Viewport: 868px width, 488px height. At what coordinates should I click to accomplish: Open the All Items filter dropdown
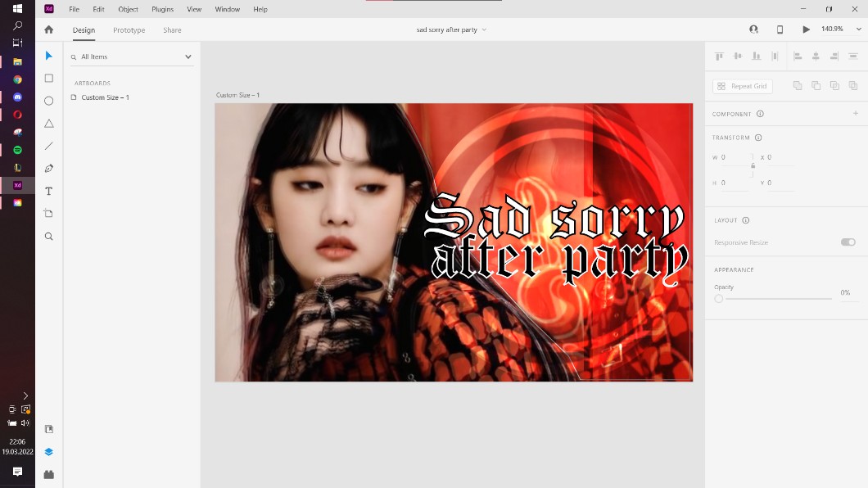(188, 57)
